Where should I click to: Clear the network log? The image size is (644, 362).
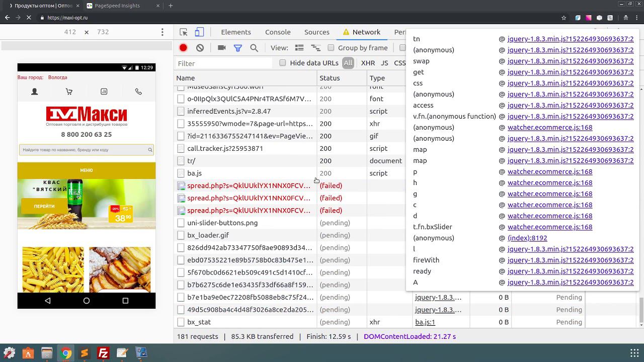[200, 48]
